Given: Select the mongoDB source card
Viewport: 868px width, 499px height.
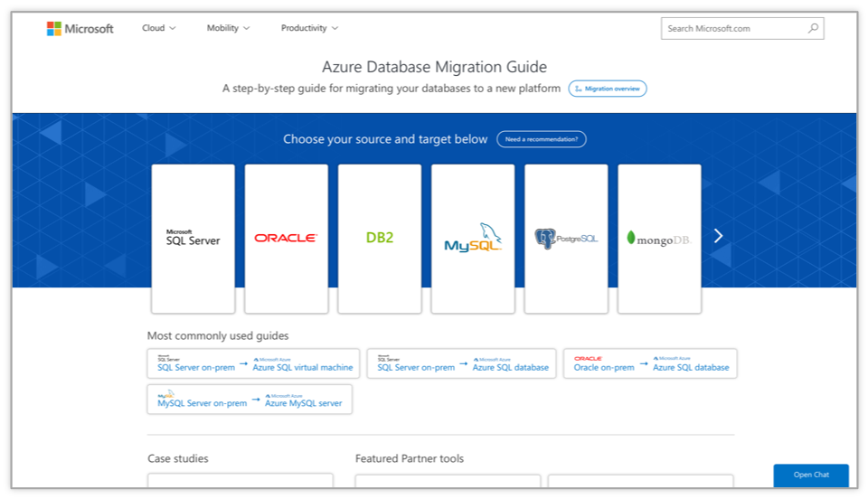Looking at the screenshot, I should (659, 239).
